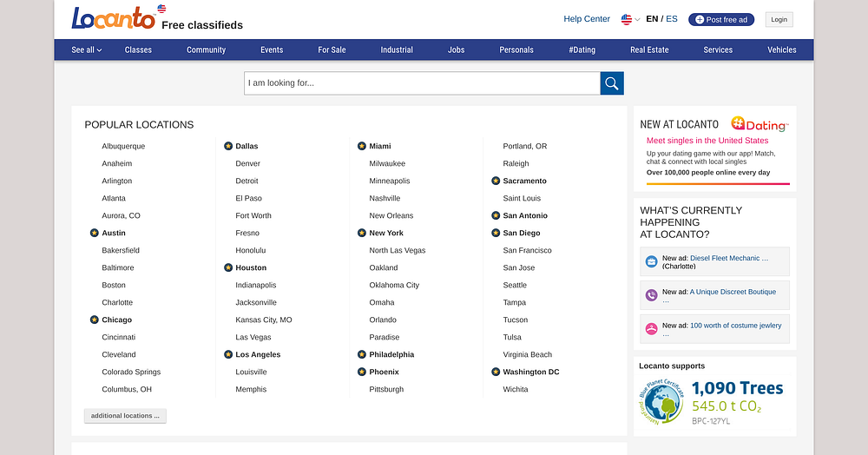This screenshot has width=868, height=455.
Task: Select the Denver location
Action: click(247, 163)
